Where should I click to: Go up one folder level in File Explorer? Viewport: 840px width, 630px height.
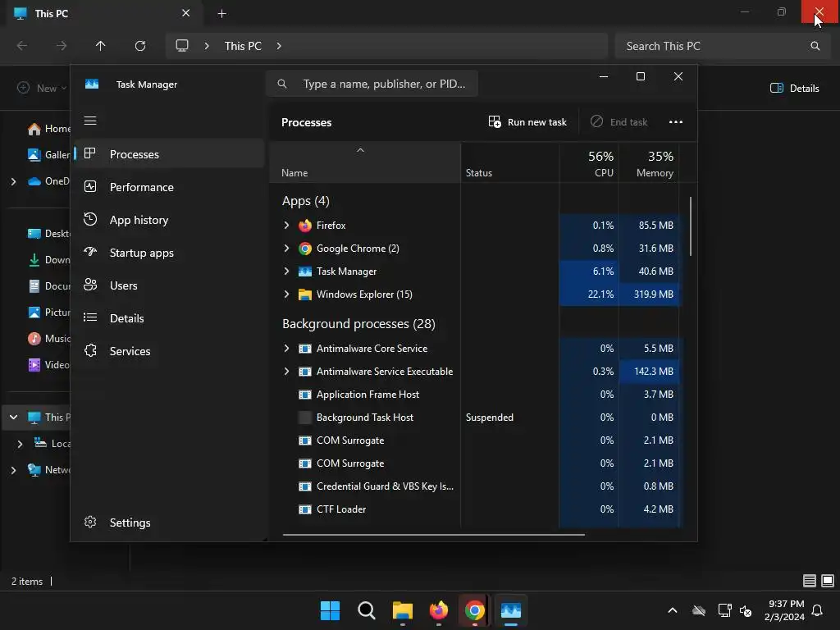coord(100,46)
